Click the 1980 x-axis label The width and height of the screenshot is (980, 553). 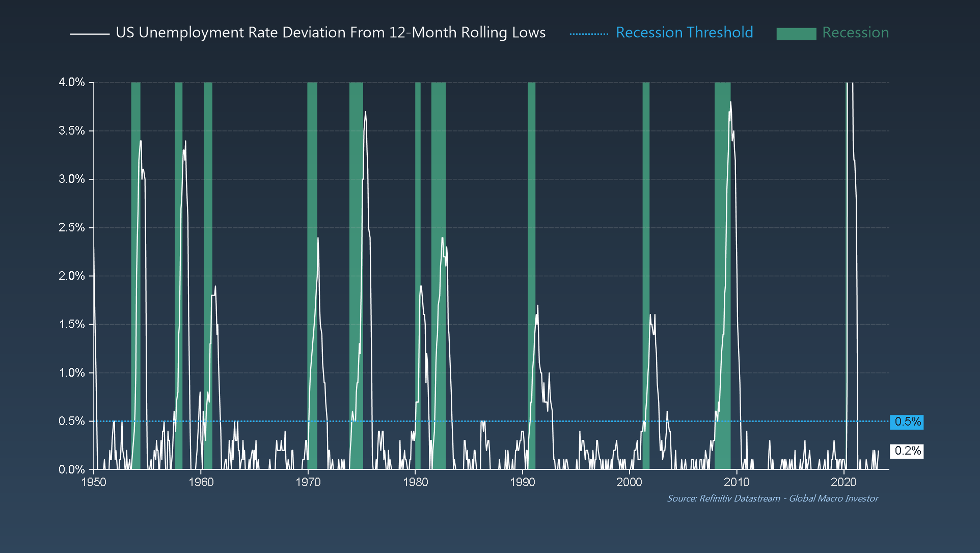click(x=416, y=482)
